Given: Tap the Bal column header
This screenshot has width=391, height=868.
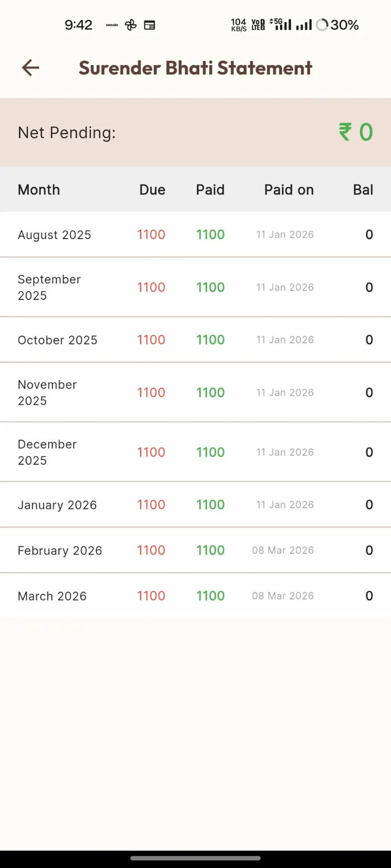Looking at the screenshot, I should [x=363, y=190].
